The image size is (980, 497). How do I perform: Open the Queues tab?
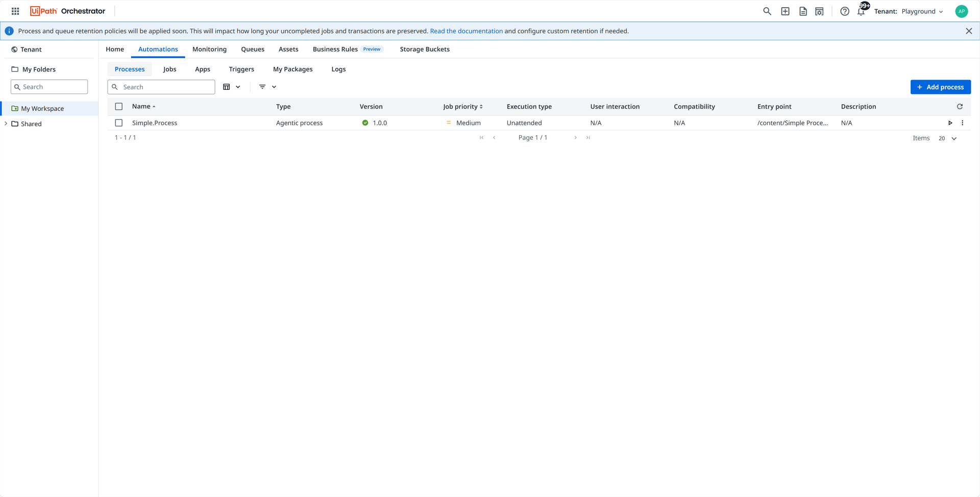(253, 49)
